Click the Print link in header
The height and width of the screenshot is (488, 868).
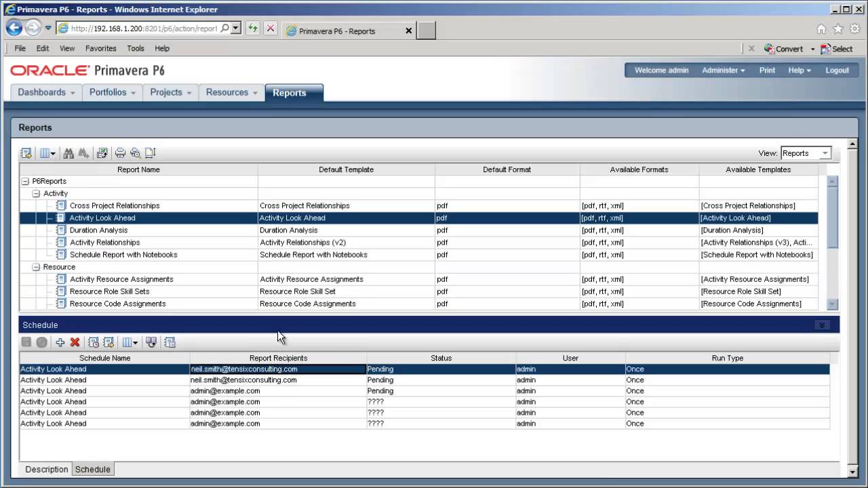pos(767,70)
